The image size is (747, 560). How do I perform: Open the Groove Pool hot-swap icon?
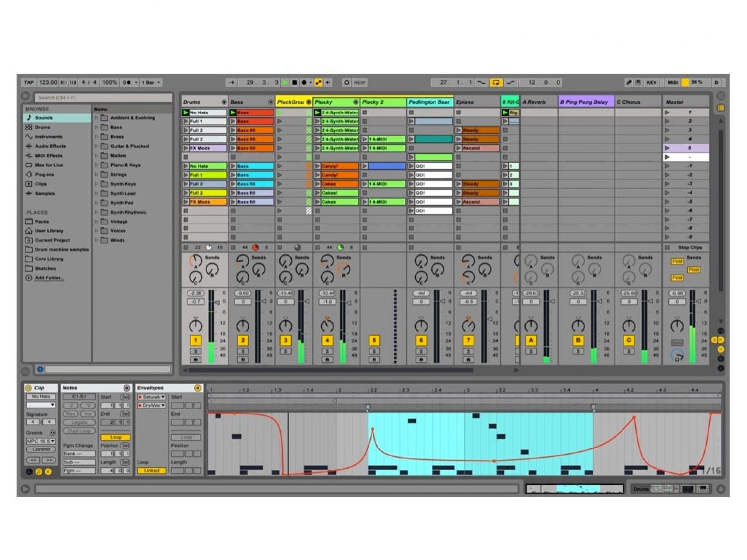pyautogui.click(x=52, y=433)
